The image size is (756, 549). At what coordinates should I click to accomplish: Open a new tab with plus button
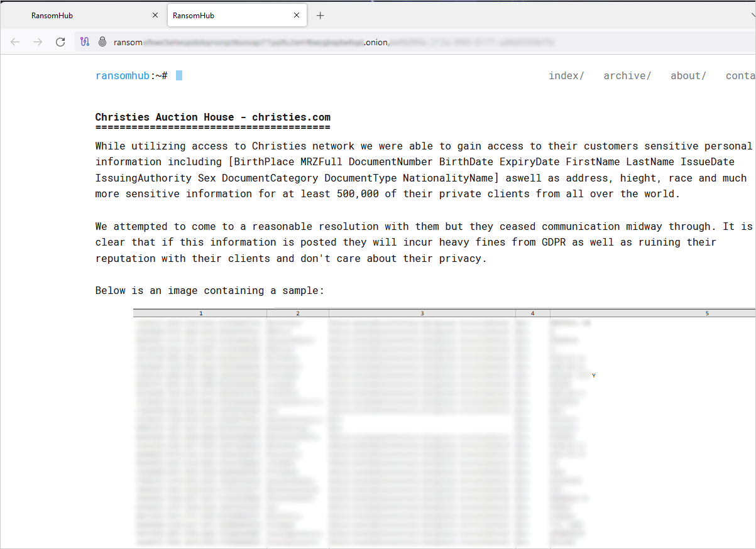click(320, 16)
